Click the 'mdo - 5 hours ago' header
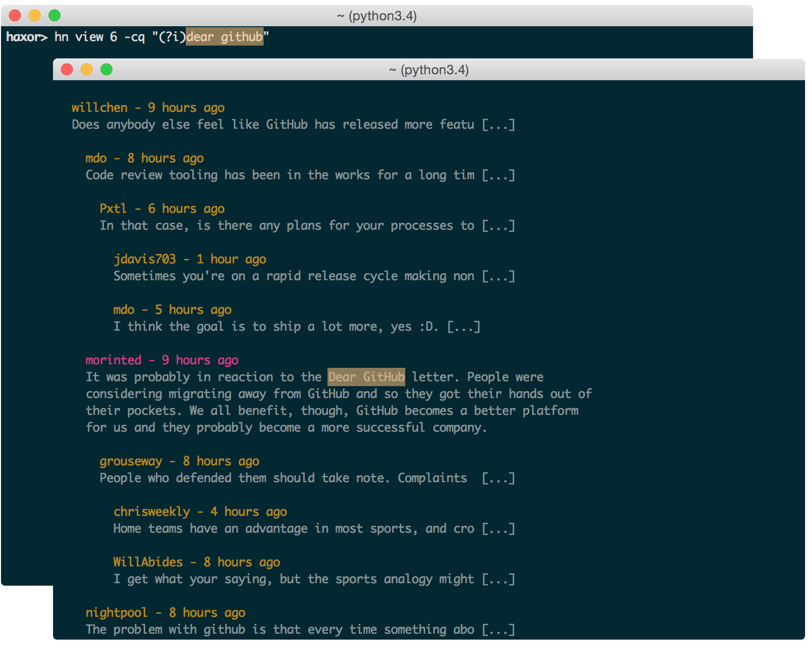The width and height of the screenshot is (812, 652). point(172,310)
